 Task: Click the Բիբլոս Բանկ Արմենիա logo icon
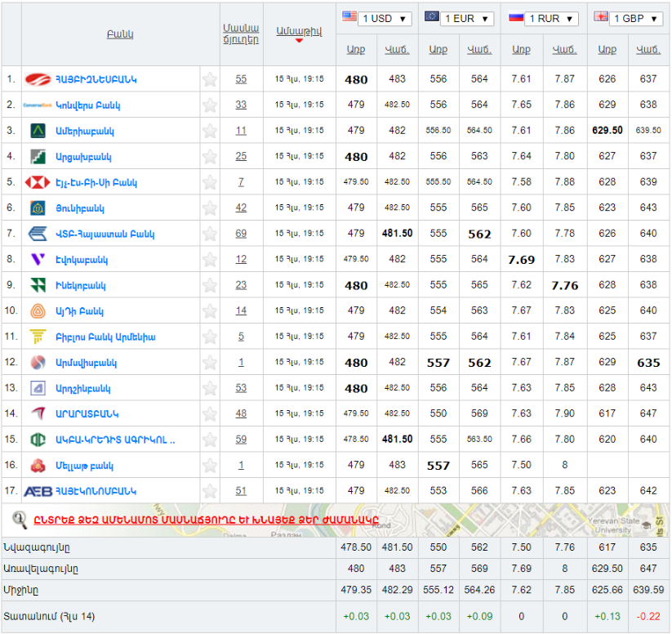[38, 337]
